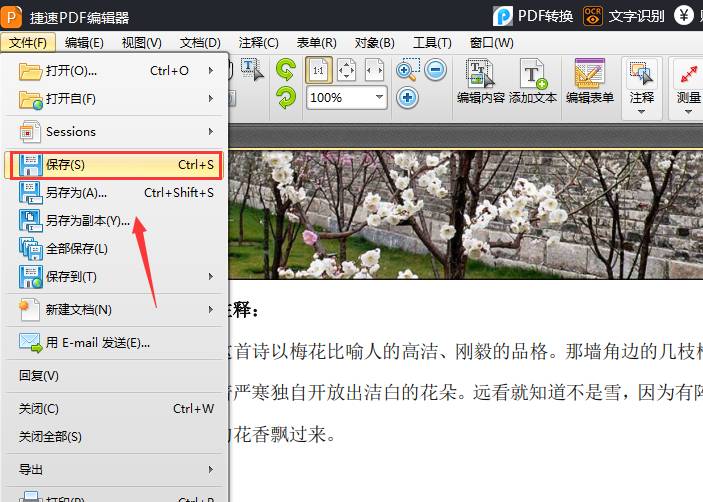Screen dimensions: 703x502
Task: Select 关闭全部(S) menu entry
Action: (x=114, y=437)
